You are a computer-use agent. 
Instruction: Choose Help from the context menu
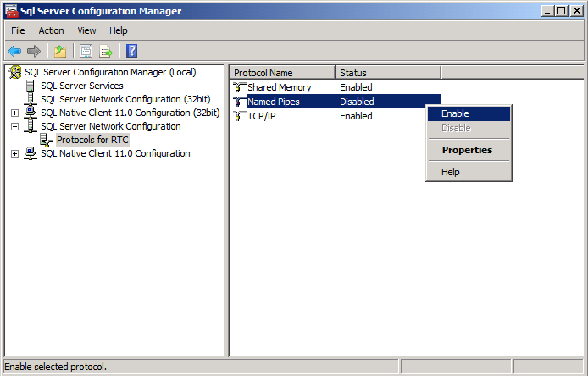[x=469, y=172]
